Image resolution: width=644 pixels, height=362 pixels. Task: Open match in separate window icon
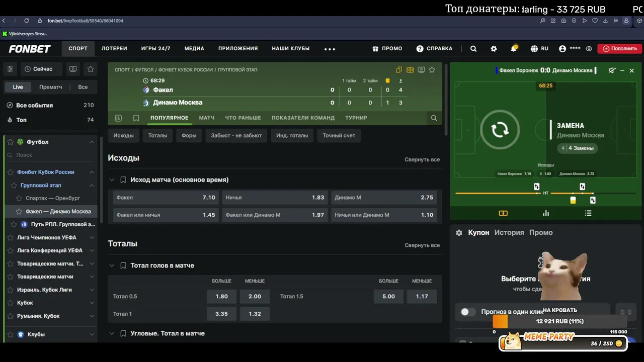pos(399,70)
